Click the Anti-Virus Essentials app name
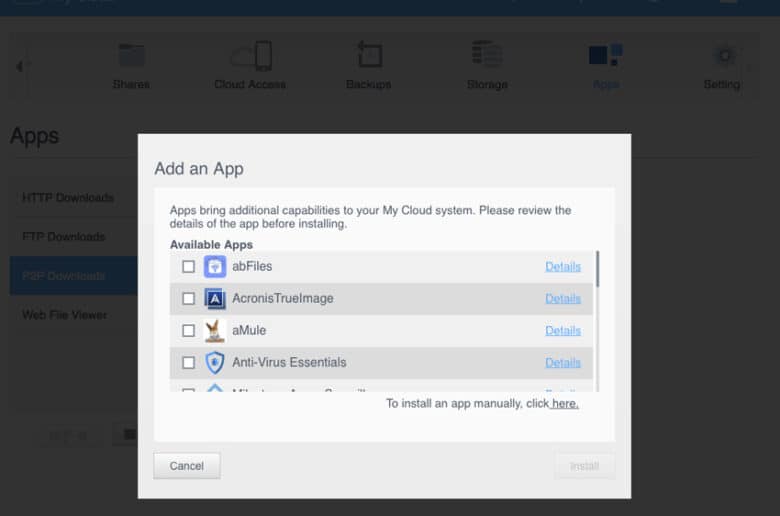 [289, 362]
